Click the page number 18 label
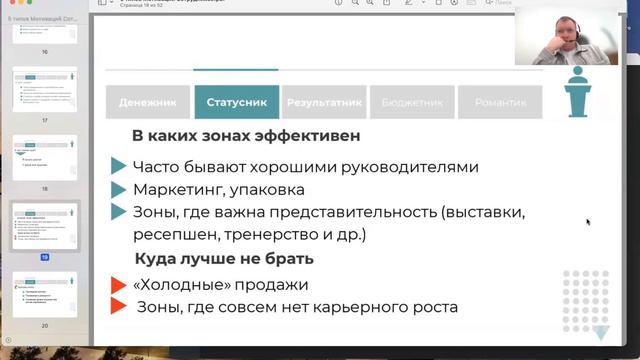 [45, 189]
